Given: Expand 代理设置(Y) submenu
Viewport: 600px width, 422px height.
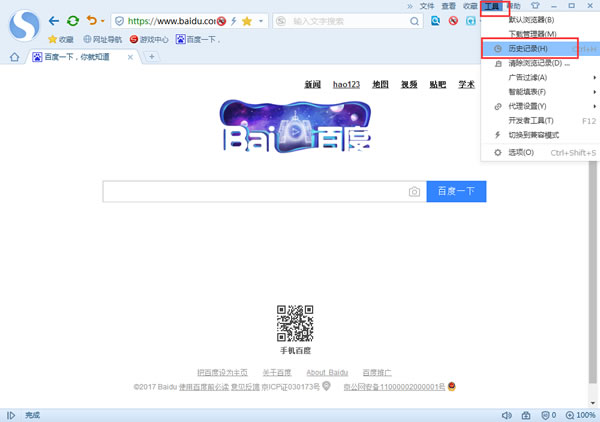Looking at the screenshot, I should 540,106.
